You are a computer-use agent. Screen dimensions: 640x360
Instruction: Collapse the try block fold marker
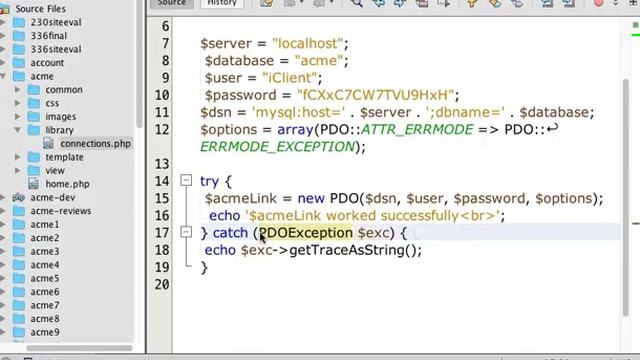pos(186,180)
